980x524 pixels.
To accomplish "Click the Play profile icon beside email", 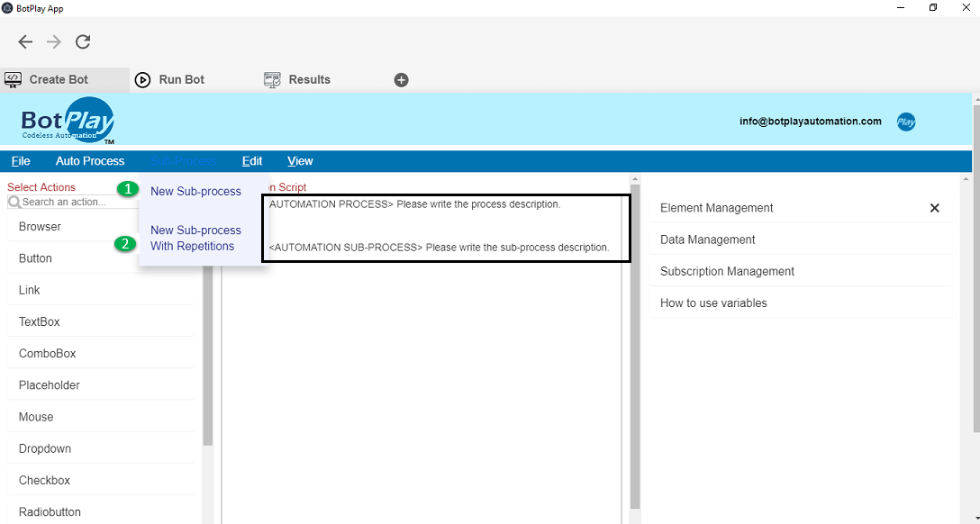I will tap(906, 122).
